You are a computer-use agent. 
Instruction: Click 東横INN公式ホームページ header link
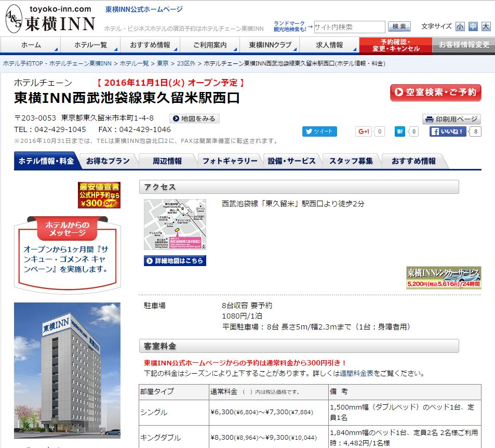tap(144, 9)
